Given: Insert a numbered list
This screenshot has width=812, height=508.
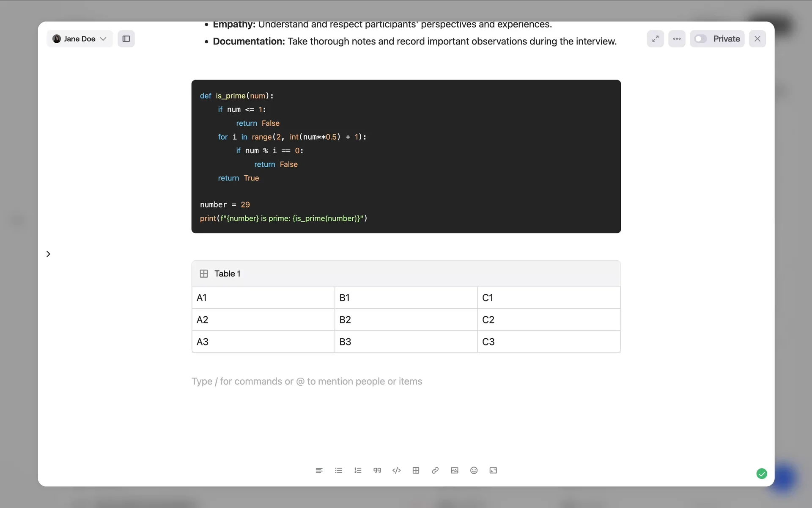Looking at the screenshot, I should [x=358, y=470].
